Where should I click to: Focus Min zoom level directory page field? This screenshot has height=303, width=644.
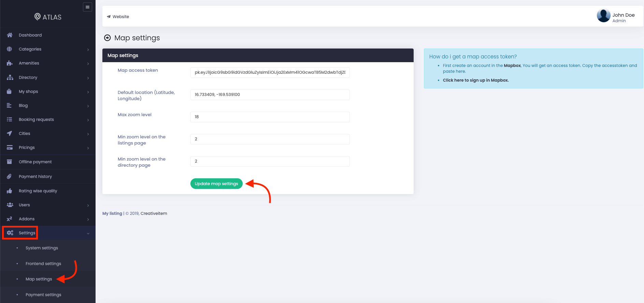click(x=270, y=161)
